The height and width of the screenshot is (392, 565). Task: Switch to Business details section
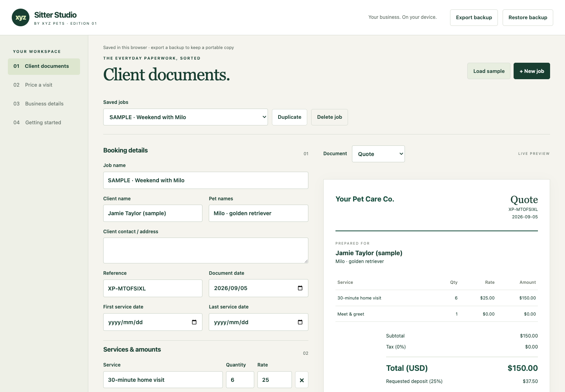[44, 104]
